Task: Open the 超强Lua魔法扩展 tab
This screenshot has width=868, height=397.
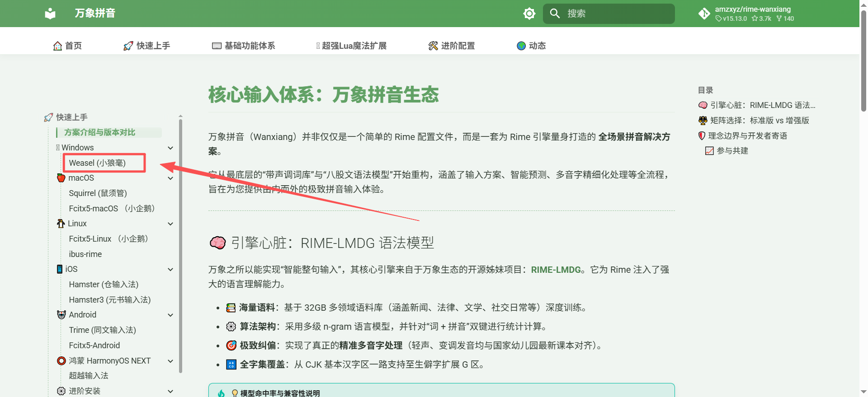Action: tap(351, 46)
